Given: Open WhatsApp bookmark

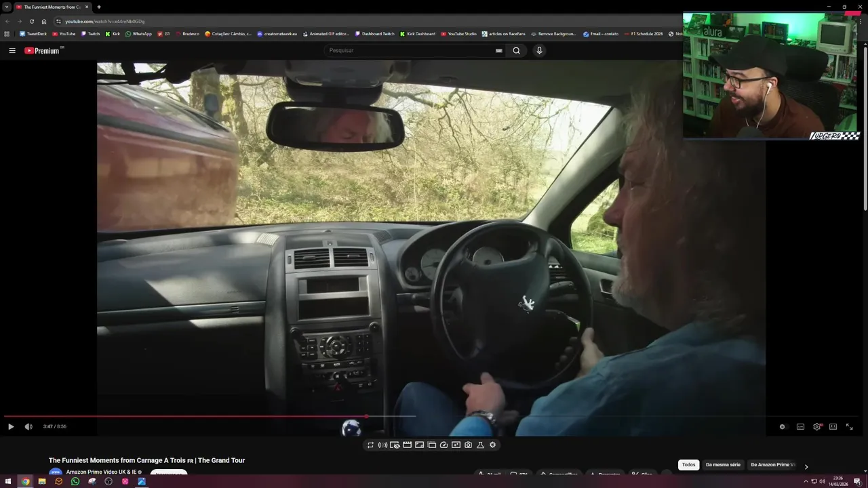Looking at the screenshot, I should pyautogui.click(x=138, y=34).
